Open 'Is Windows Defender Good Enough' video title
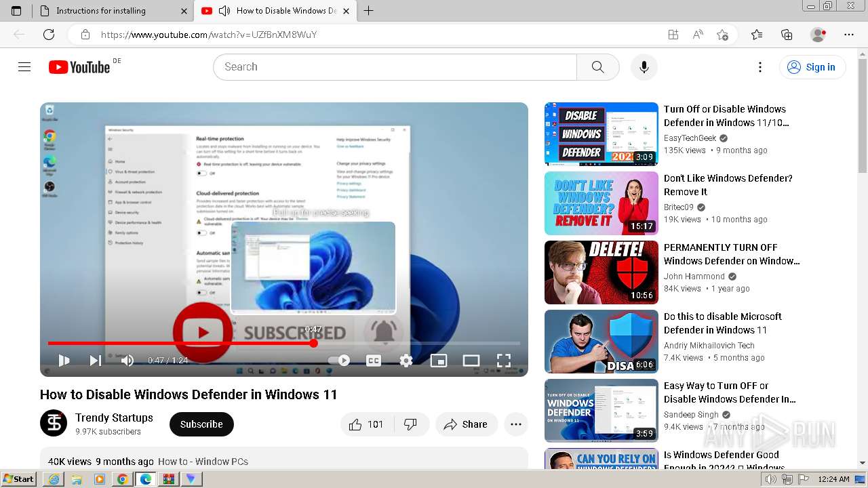 point(724,461)
